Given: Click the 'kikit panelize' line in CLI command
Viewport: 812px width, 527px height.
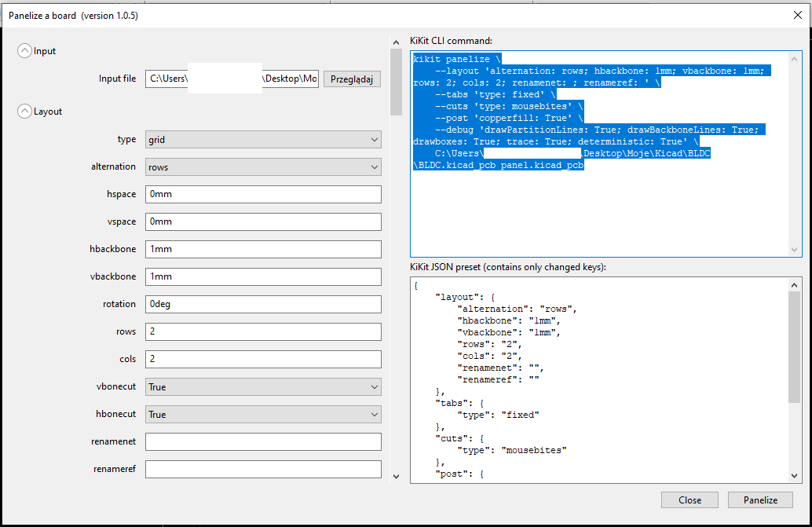Looking at the screenshot, I should pyautogui.click(x=457, y=59).
